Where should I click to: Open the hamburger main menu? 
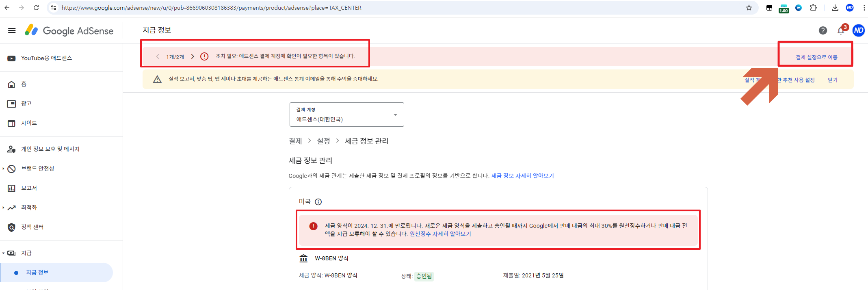(12, 30)
